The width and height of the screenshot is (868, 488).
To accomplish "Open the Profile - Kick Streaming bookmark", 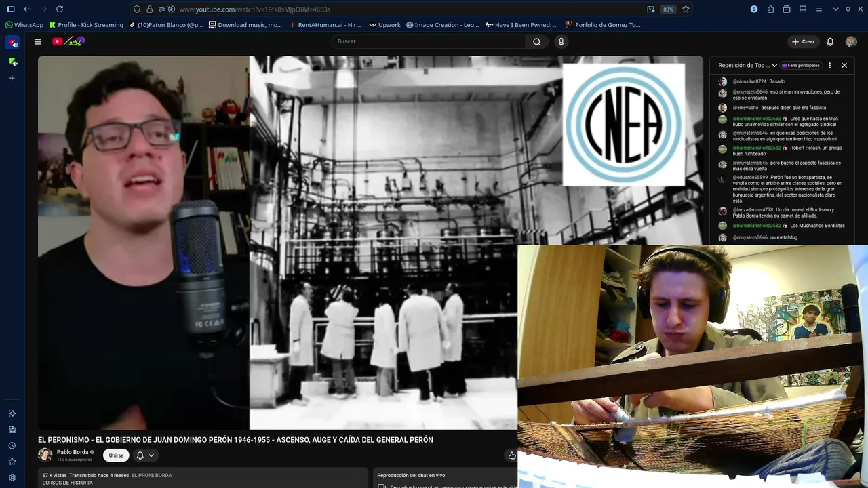I will [x=86, y=25].
